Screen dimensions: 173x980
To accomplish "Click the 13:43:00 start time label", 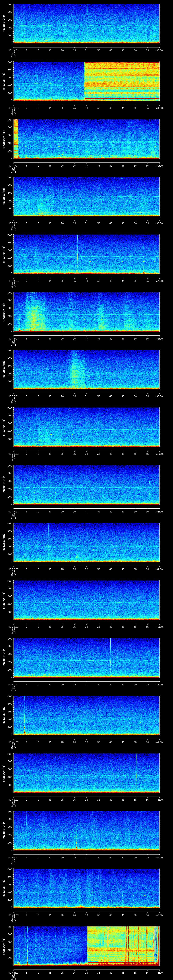I will (x=13, y=857).
